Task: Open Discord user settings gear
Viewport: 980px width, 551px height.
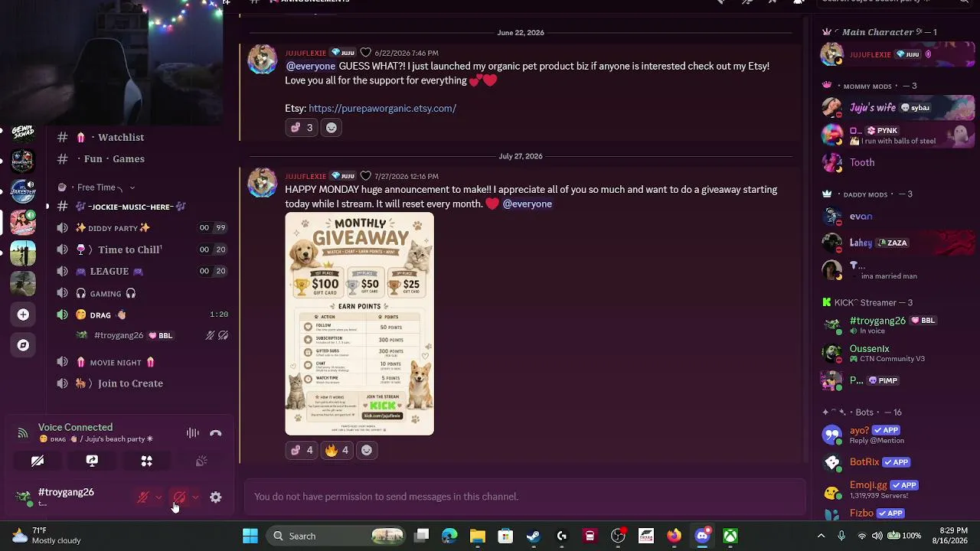Action: coord(216,497)
